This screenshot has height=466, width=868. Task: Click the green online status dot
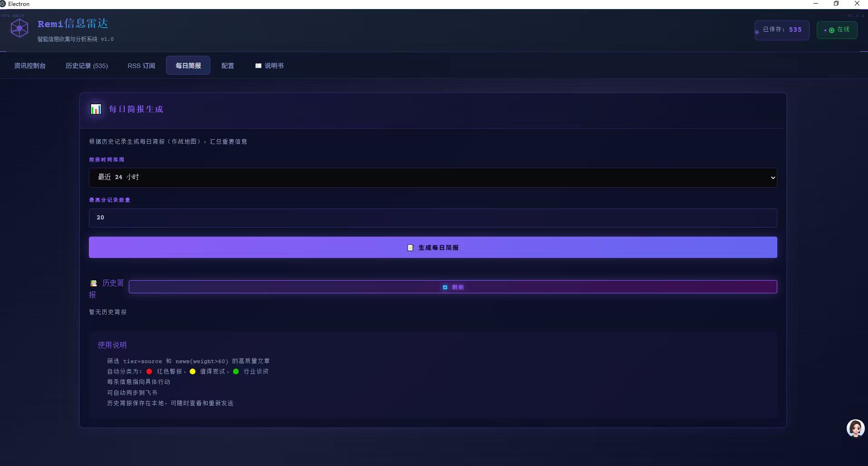(x=832, y=30)
